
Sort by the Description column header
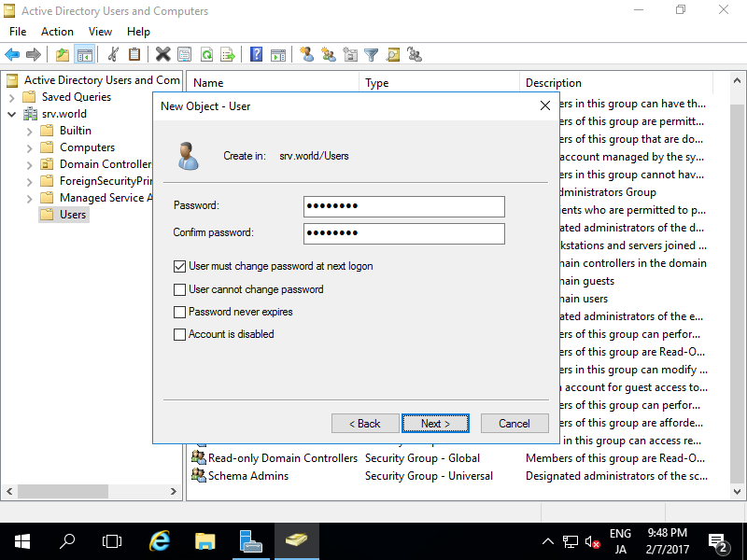coord(617,83)
